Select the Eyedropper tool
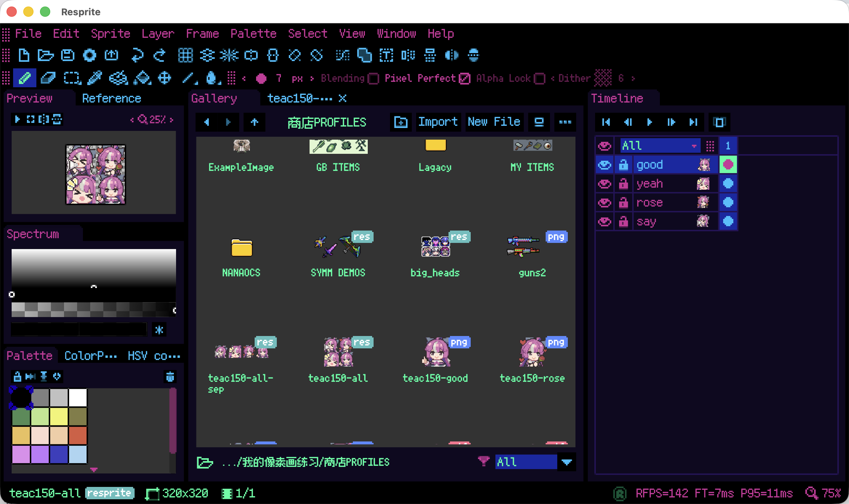The width and height of the screenshot is (849, 504). pos(95,78)
